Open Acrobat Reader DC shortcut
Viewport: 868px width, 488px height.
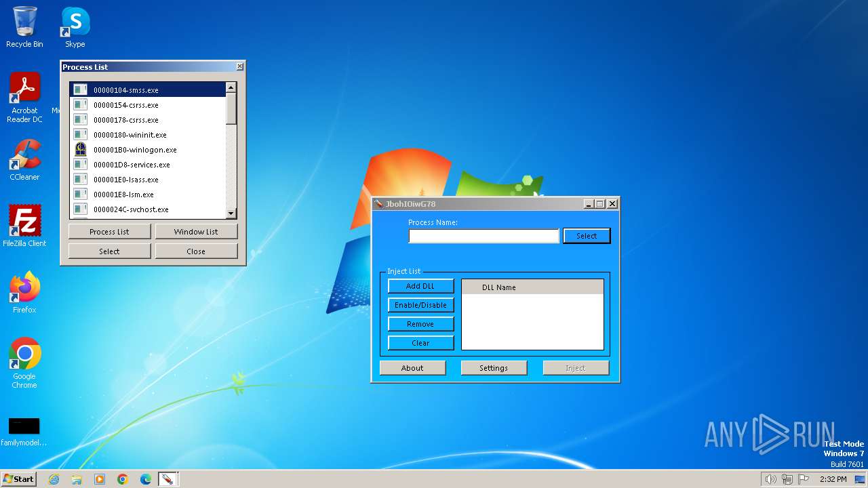pyautogui.click(x=24, y=98)
